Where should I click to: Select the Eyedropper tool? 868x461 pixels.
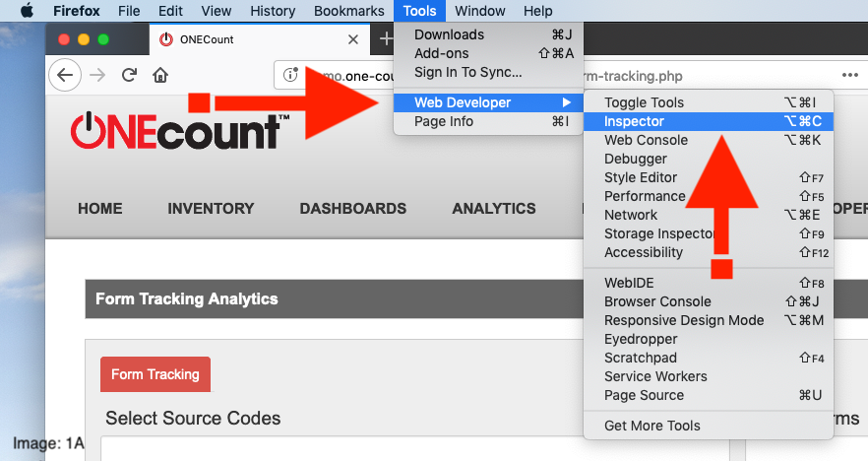click(x=709, y=339)
